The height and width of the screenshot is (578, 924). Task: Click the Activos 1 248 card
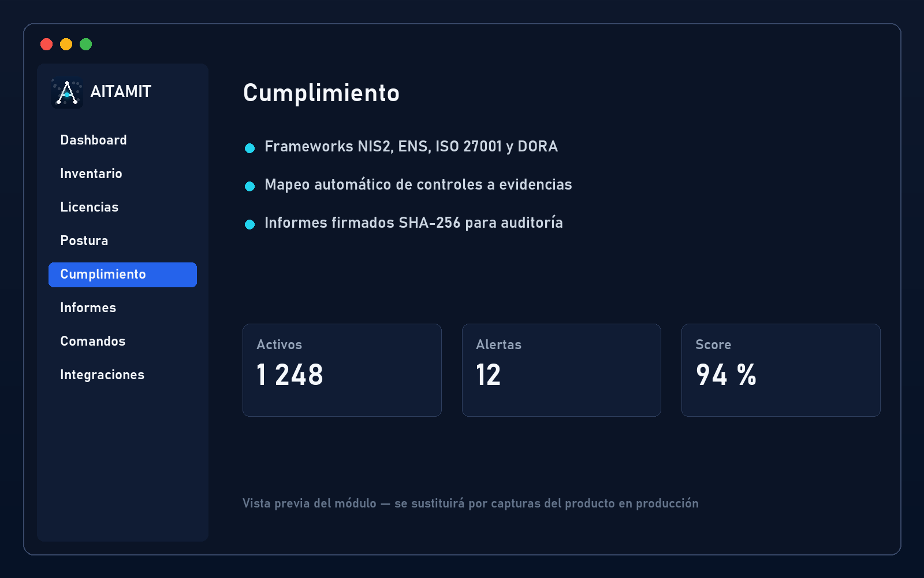(x=342, y=370)
